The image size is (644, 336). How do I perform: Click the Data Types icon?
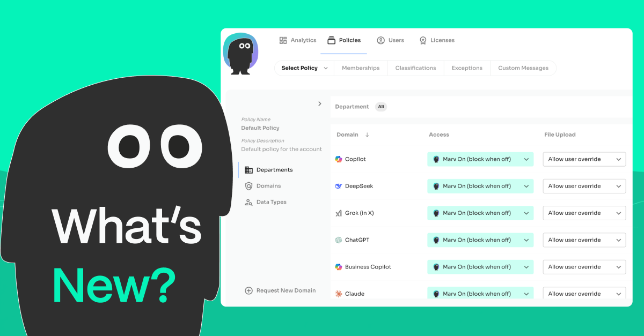[248, 202]
